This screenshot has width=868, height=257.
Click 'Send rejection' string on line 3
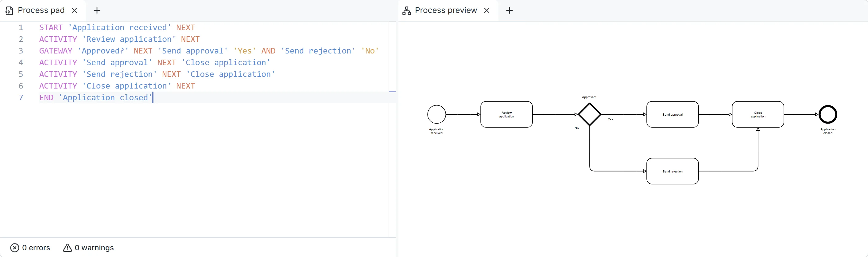tap(318, 51)
